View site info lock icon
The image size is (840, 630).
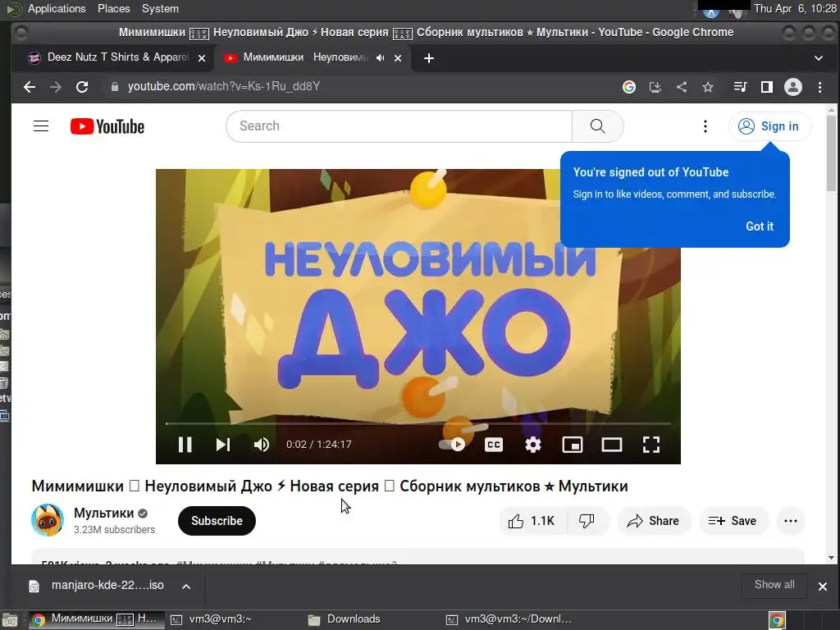point(114,87)
